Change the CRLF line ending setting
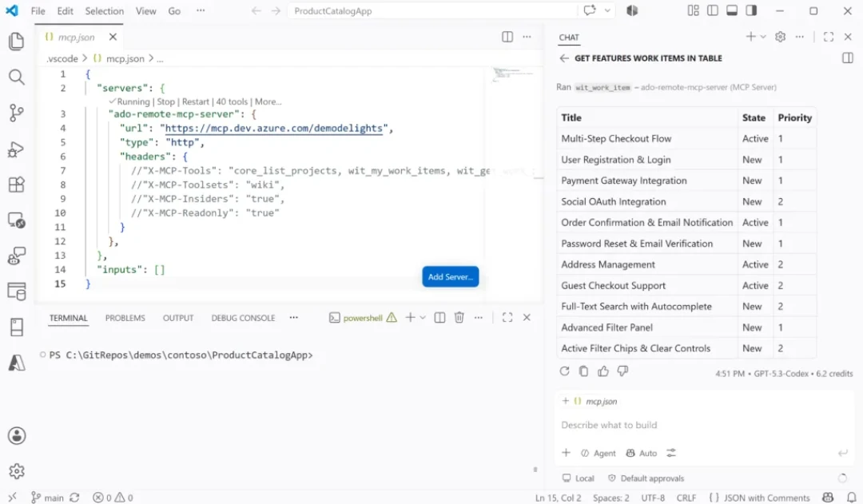The height and width of the screenshot is (504, 863). point(686,498)
